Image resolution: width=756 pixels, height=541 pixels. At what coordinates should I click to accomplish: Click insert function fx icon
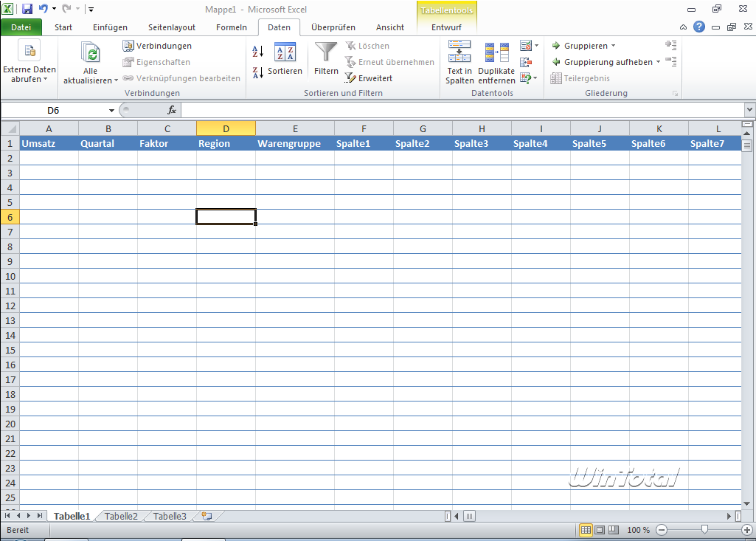[172, 110]
